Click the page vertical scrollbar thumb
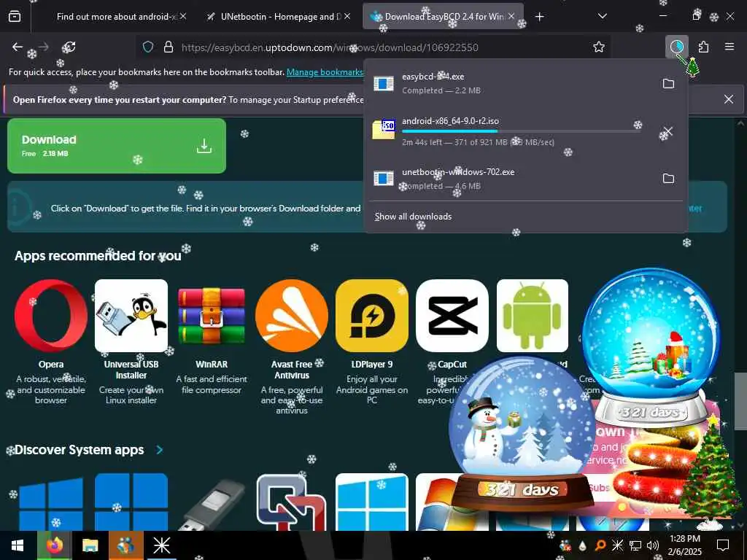This screenshot has height=560, width=747. click(740, 401)
